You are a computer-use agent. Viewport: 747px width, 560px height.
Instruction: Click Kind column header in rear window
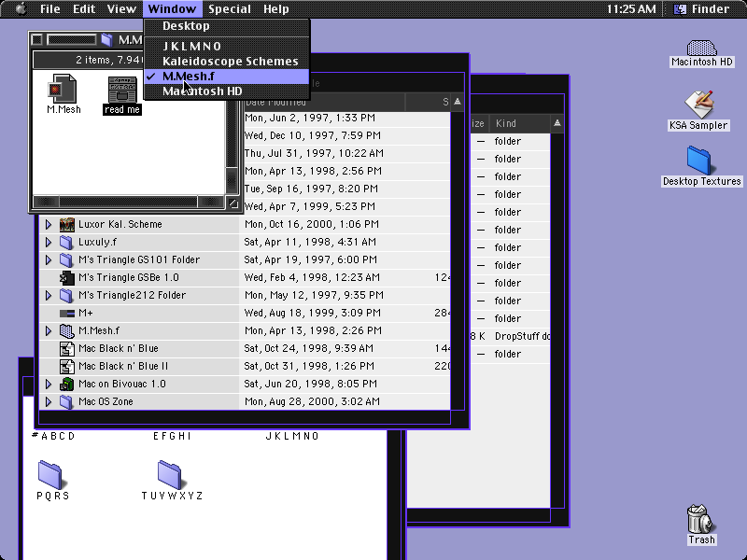pos(519,124)
